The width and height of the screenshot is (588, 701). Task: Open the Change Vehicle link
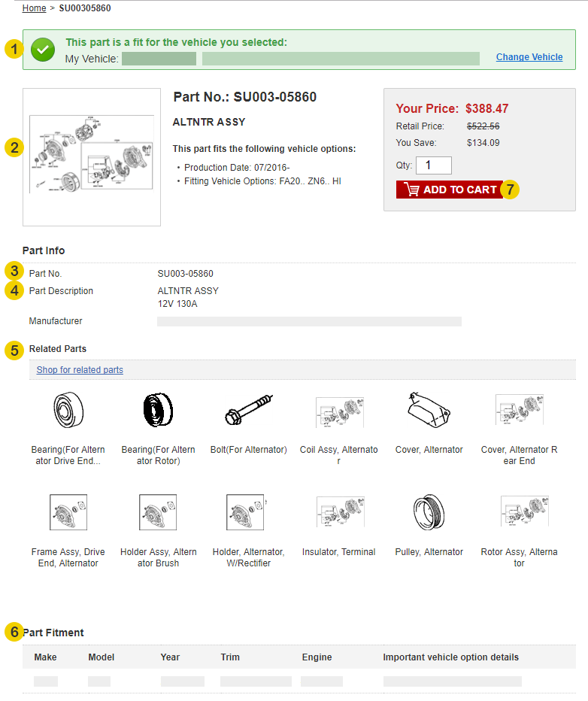tap(529, 57)
